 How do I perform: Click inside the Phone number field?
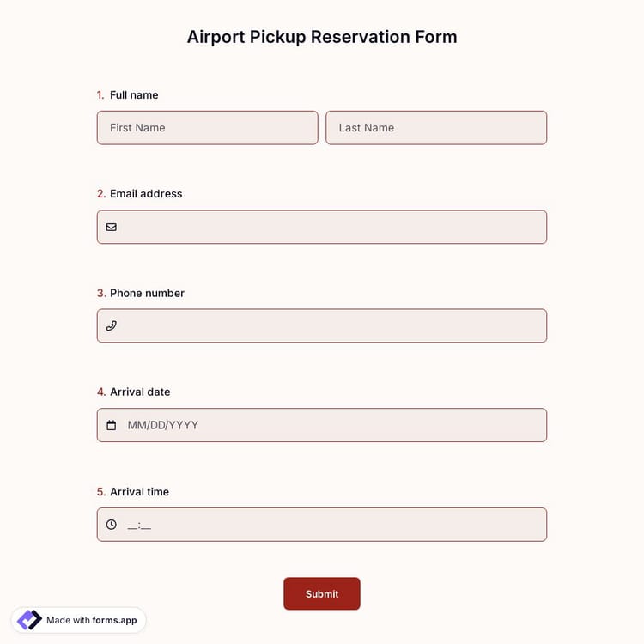(x=331, y=326)
